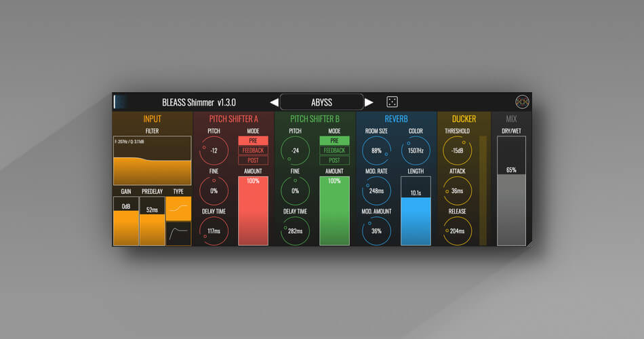The height and width of the screenshot is (339, 644).
Task: Click the Pitch Shifter B Amount slider
Action: 334,210
